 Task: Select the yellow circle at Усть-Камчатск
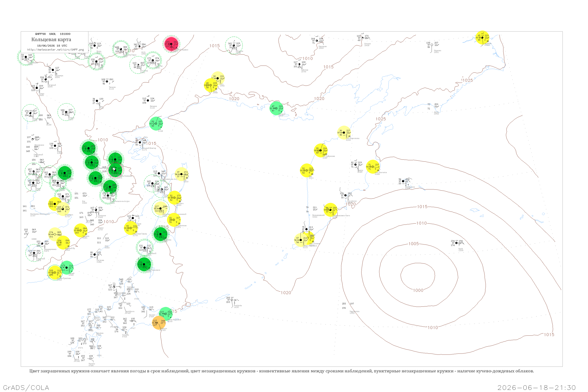click(373, 167)
